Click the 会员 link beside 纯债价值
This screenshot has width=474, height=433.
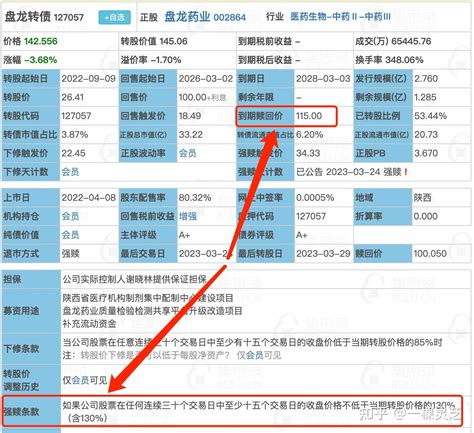click(x=70, y=235)
